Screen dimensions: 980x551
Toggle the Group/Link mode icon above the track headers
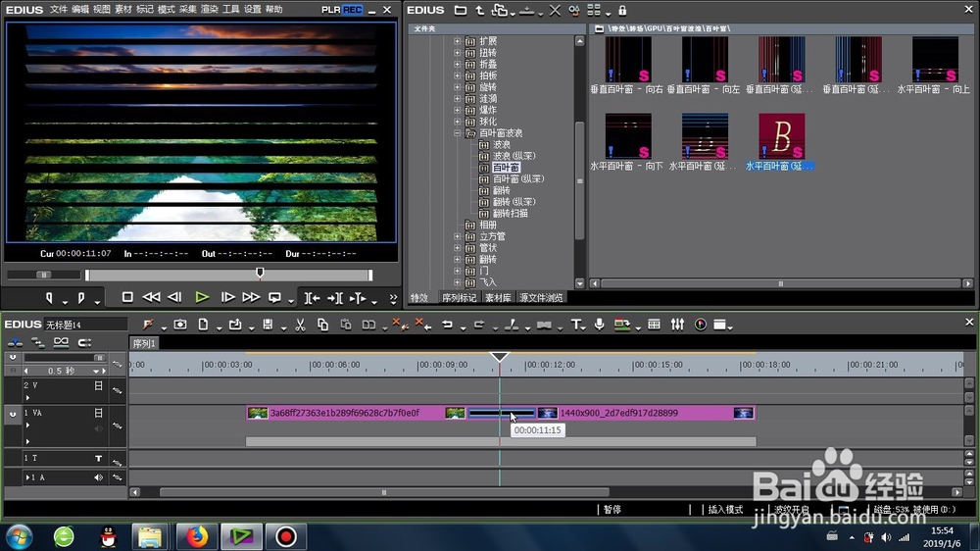61,342
